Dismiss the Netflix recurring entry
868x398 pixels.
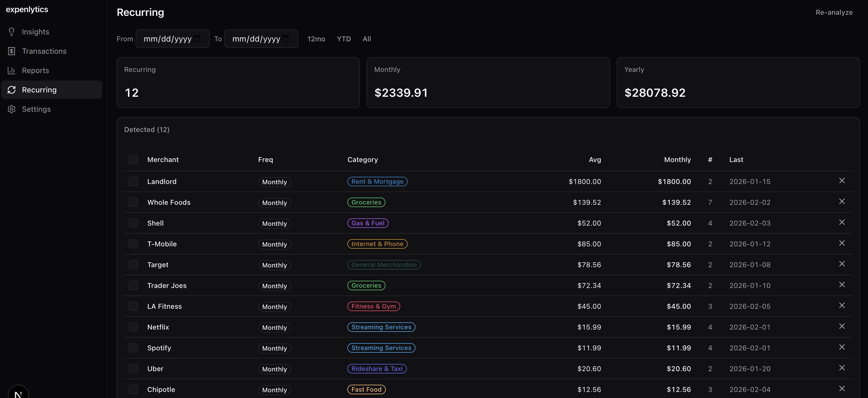tap(842, 326)
